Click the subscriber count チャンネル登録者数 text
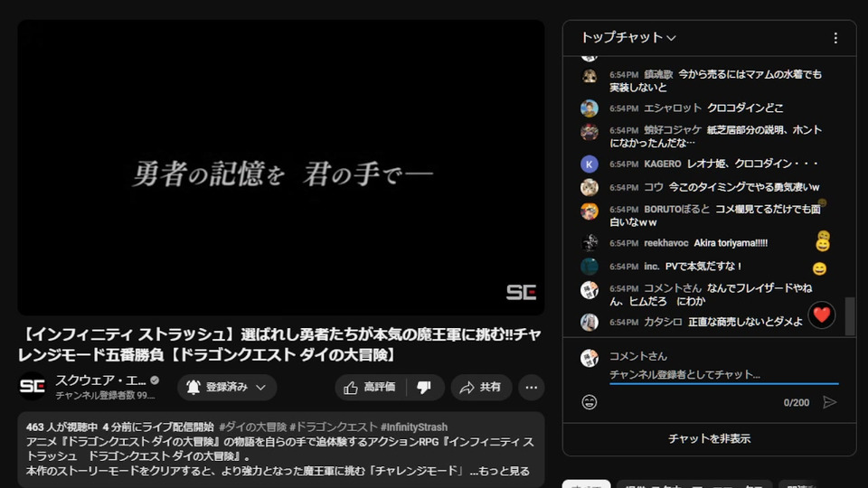Viewport: 868px width, 488px height. (105, 396)
